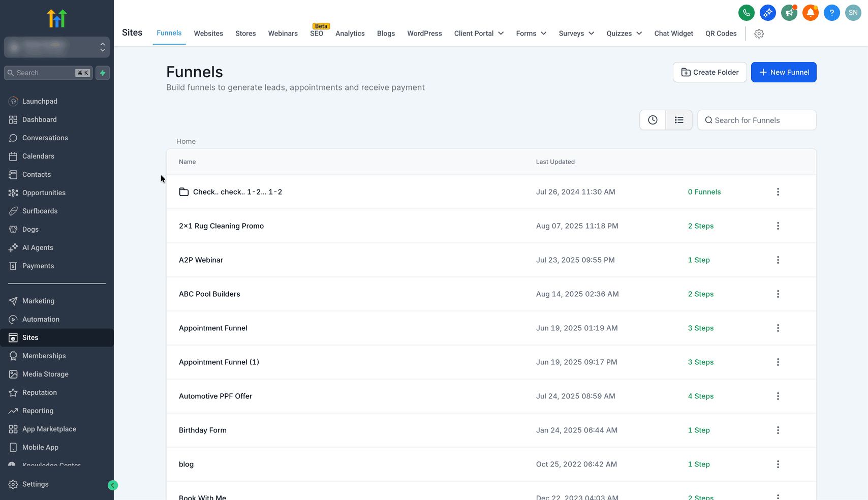
Task: Go to Launchpad in sidebar
Action: (x=57, y=101)
